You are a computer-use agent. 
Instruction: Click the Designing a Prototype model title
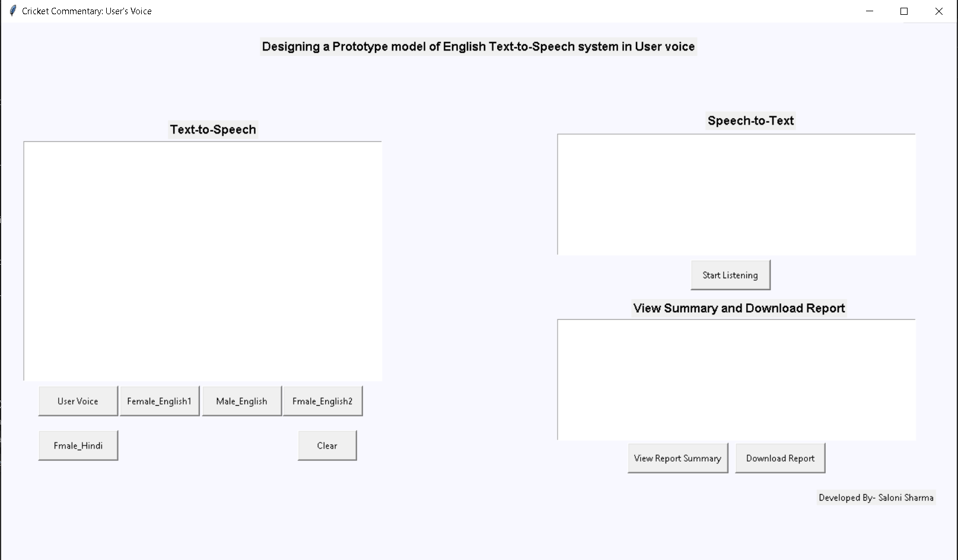click(478, 46)
